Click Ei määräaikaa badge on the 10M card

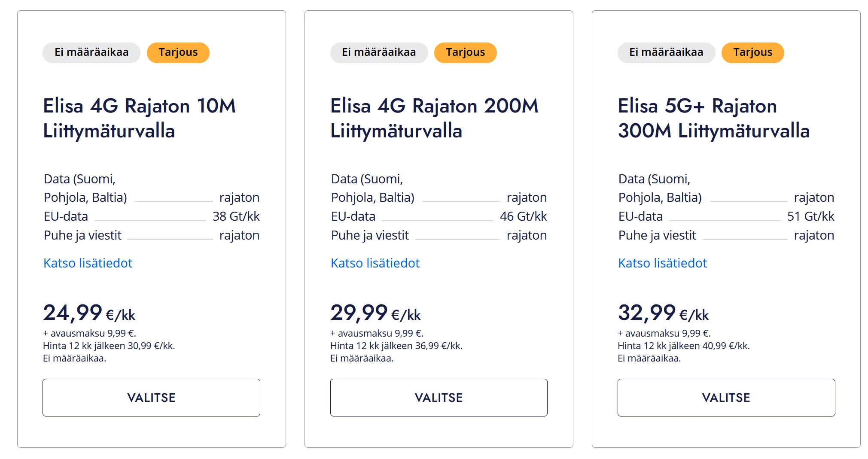[91, 52]
